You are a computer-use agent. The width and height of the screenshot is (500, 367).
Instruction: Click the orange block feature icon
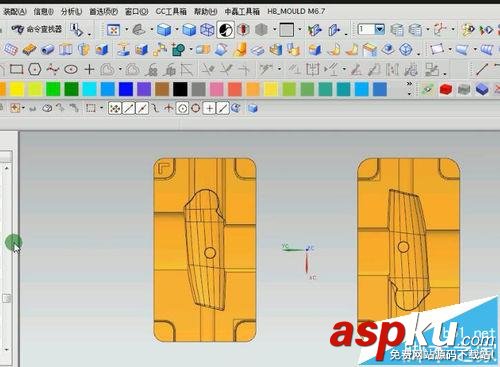click(x=29, y=50)
